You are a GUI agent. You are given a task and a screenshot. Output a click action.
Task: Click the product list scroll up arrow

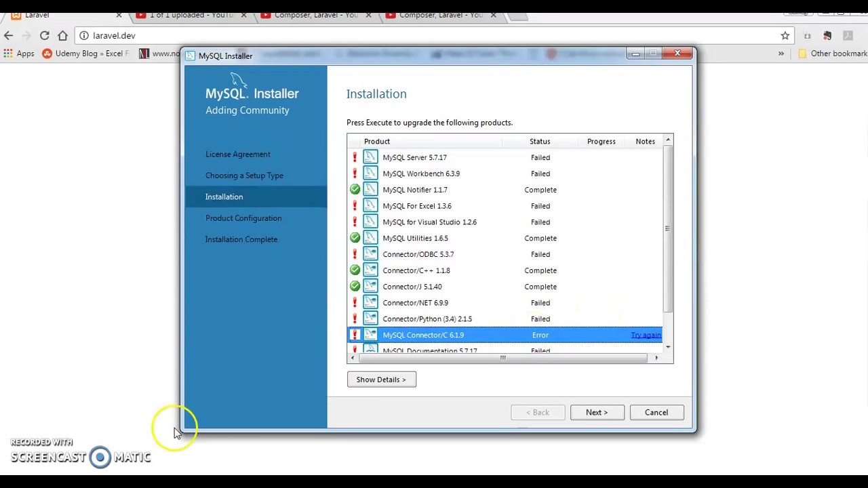pos(668,140)
